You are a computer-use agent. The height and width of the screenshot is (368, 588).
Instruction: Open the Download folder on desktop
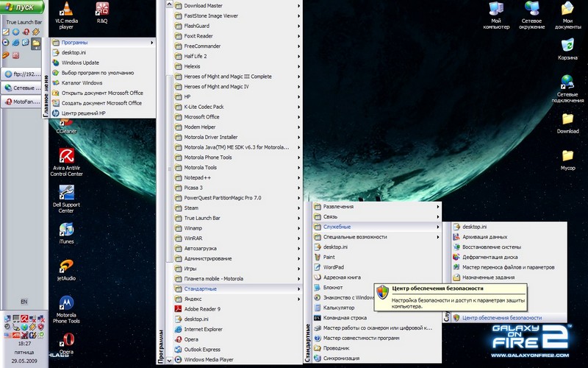[x=567, y=123]
